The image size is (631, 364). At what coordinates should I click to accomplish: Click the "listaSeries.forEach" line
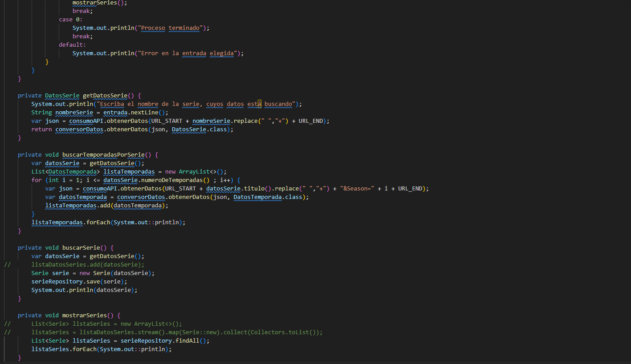coord(102,349)
